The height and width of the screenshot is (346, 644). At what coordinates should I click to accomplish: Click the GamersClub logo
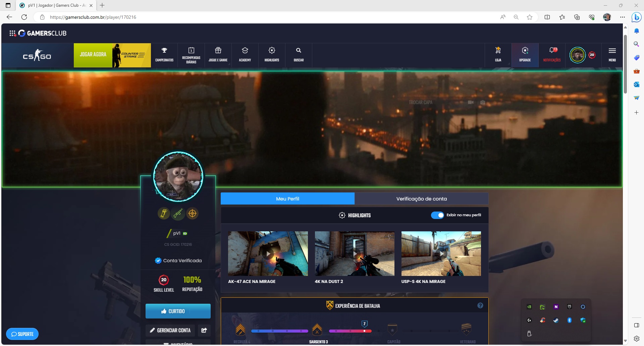click(43, 33)
